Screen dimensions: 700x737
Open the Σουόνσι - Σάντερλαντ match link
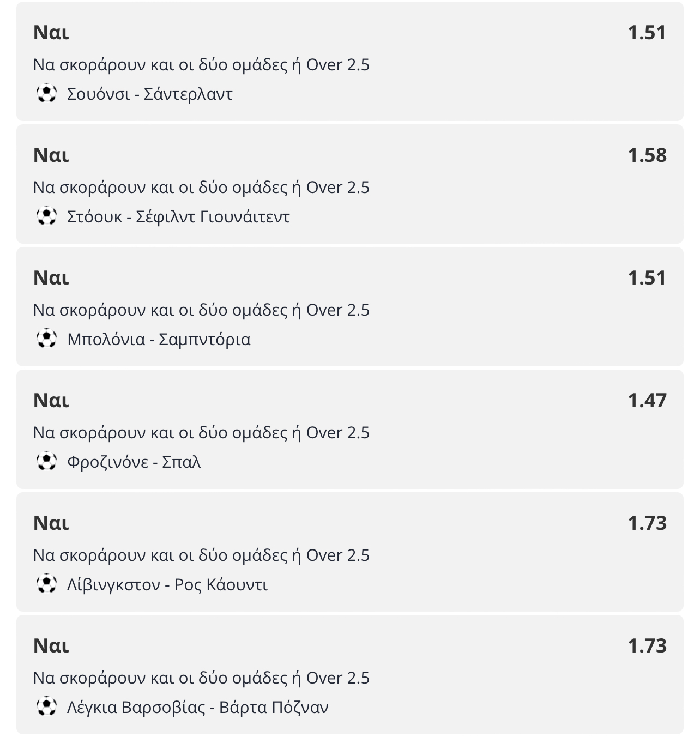(x=149, y=94)
